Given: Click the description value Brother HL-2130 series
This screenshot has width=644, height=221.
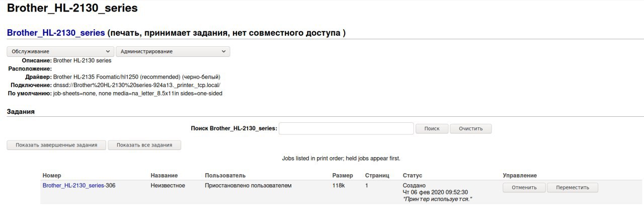Looking at the screenshot, I should coord(83,60).
